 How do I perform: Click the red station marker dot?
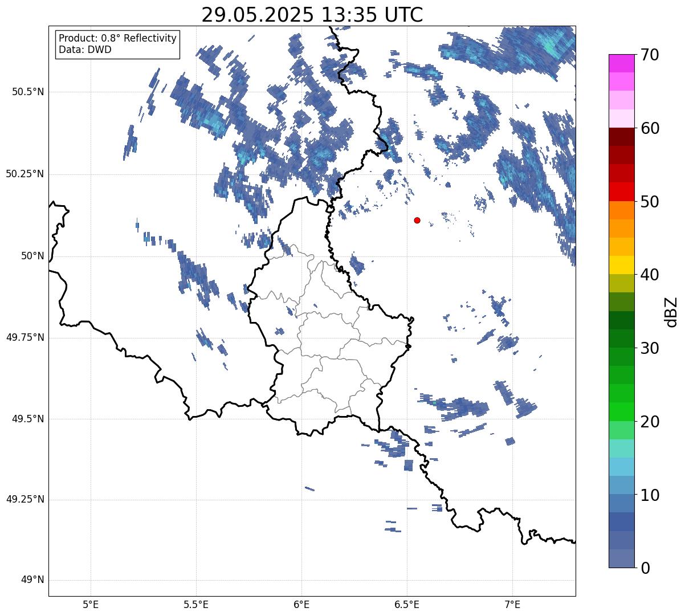coord(417,220)
